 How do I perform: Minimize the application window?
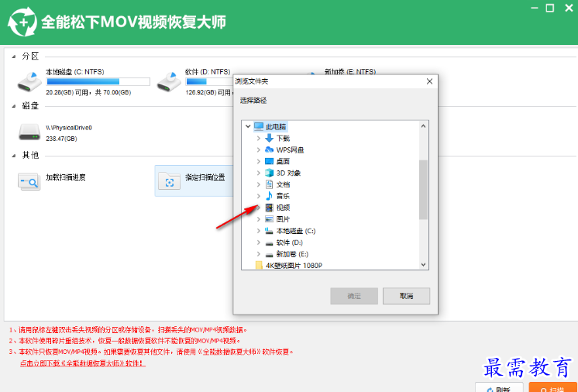[534, 8]
